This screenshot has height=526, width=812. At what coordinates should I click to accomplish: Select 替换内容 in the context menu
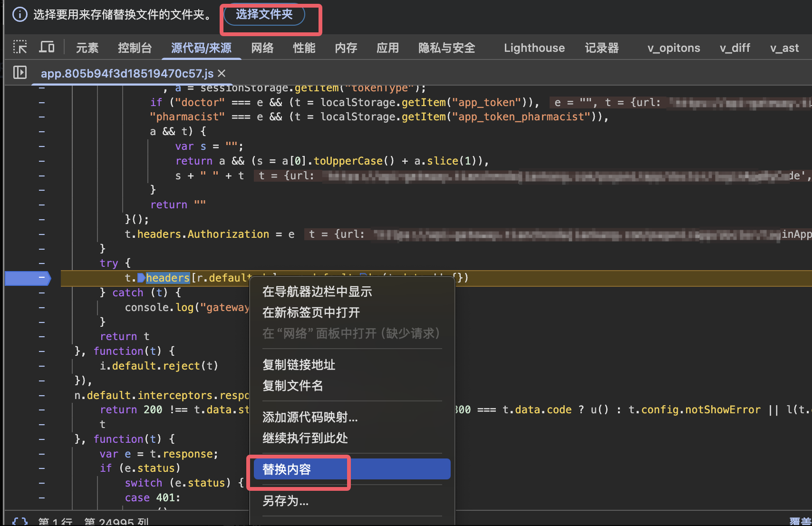tap(287, 469)
